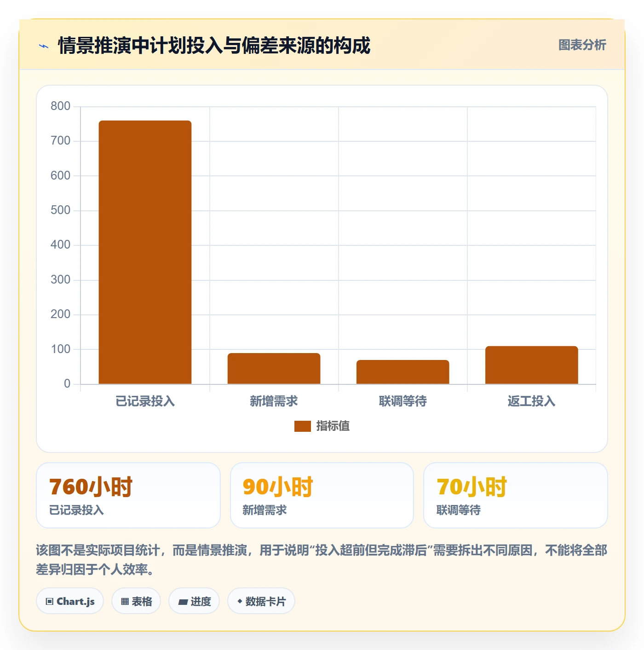Click the 100 y-axis tick label

(x=60, y=349)
